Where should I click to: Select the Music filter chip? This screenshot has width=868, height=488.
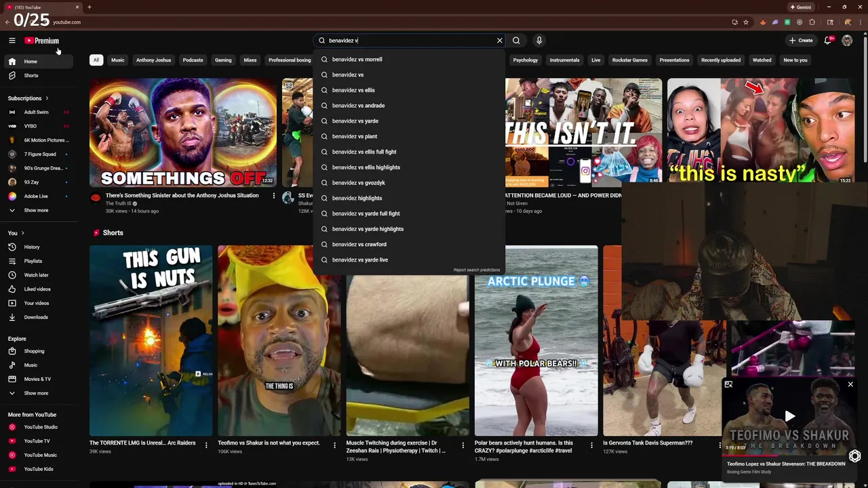[x=118, y=60]
